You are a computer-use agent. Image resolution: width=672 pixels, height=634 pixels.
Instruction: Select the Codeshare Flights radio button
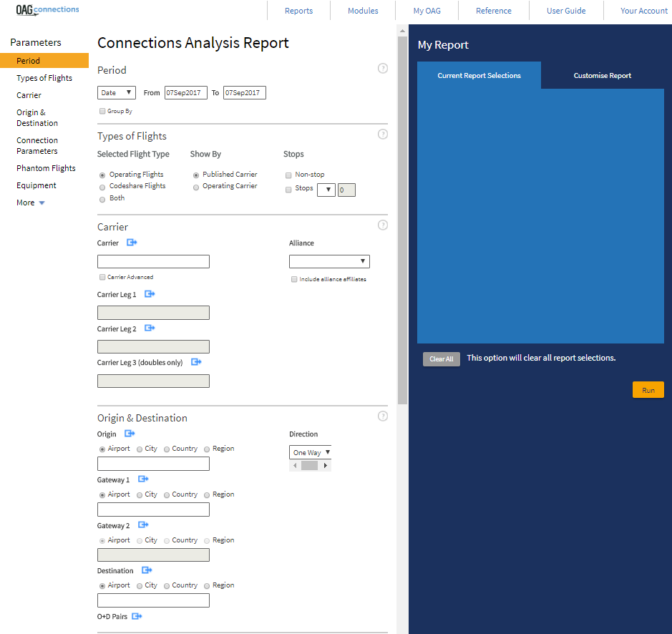click(x=102, y=187)
